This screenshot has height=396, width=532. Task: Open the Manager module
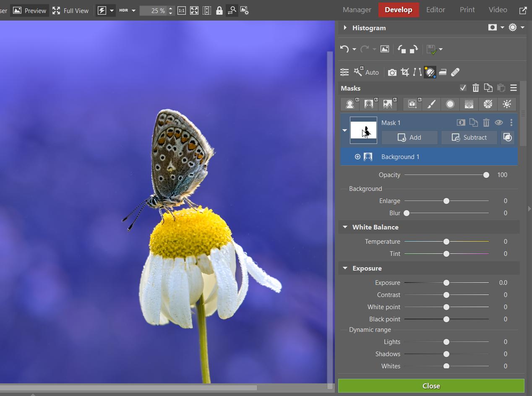click(357, 10)
